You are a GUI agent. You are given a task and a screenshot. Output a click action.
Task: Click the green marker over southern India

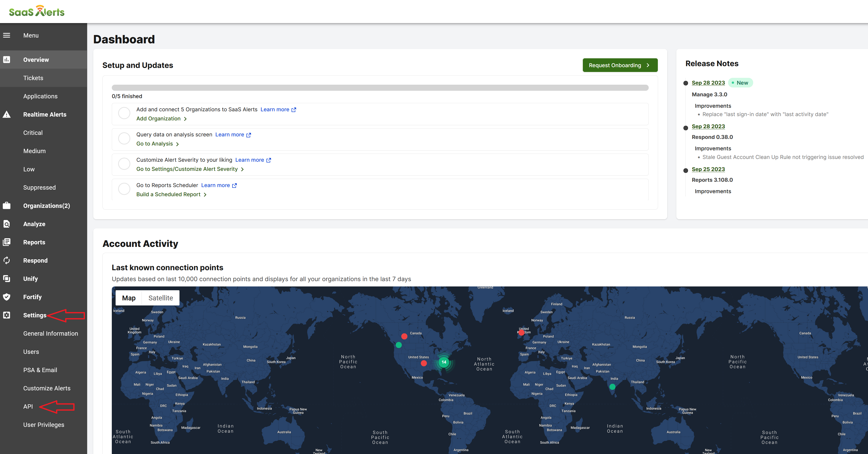[612, 387]
